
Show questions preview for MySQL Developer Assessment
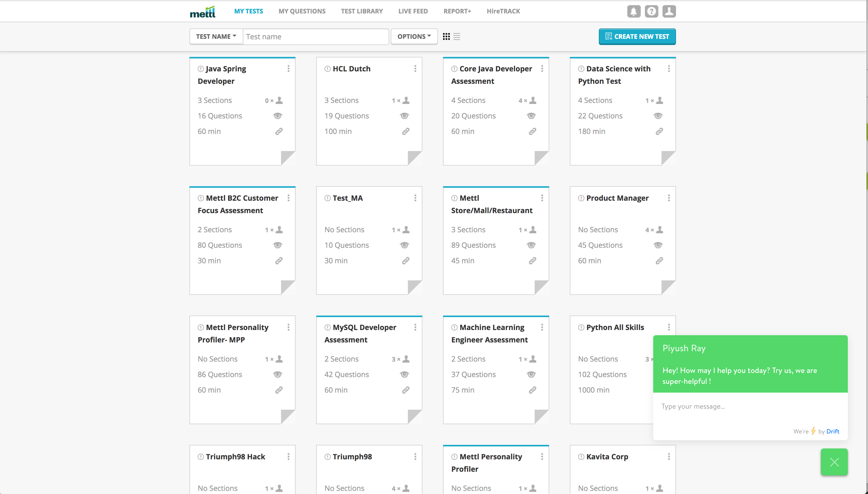coord(404,374)
